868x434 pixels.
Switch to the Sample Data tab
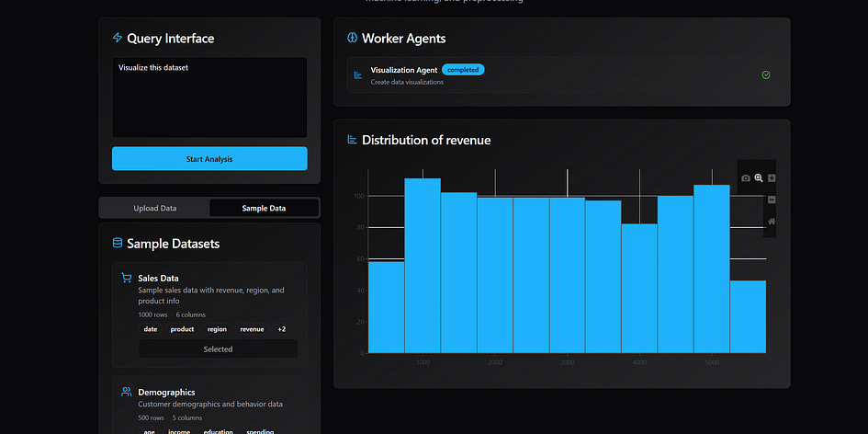pyautogui.click(x=264, y=209)
